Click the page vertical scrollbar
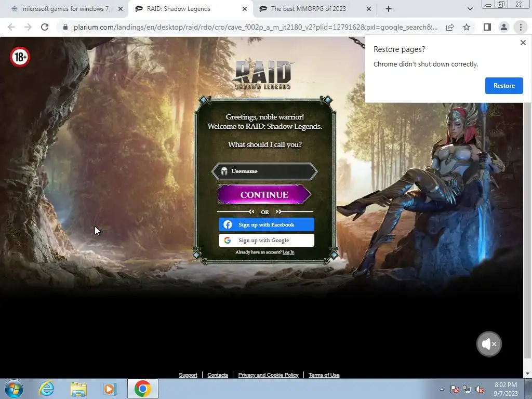 tap(528, 231)
